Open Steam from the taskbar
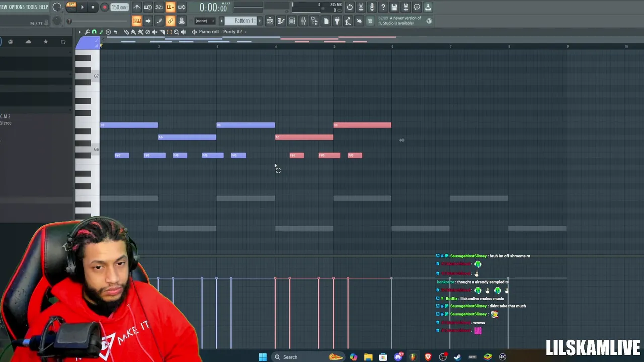Viewport: 644px width, 362px height. (457, 357)
